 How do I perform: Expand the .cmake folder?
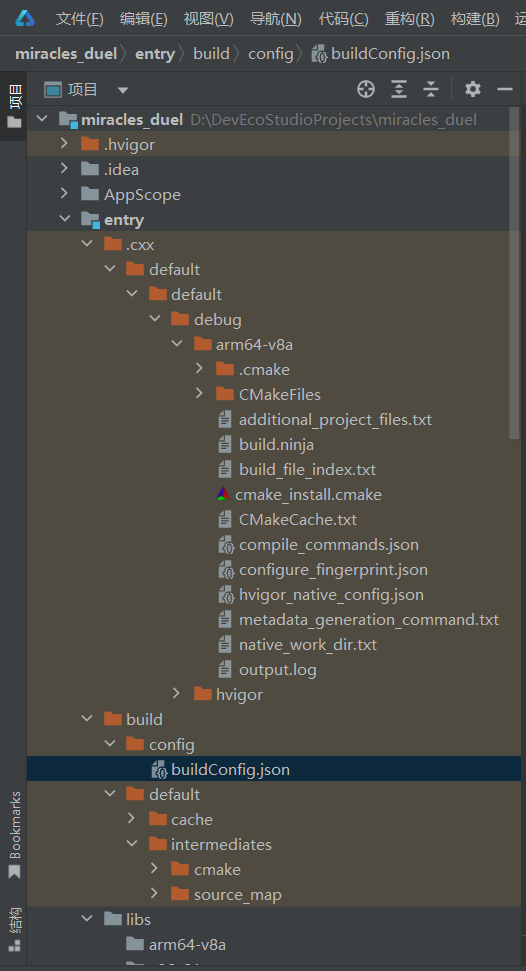pyautogui.click(x=199, y=369)
